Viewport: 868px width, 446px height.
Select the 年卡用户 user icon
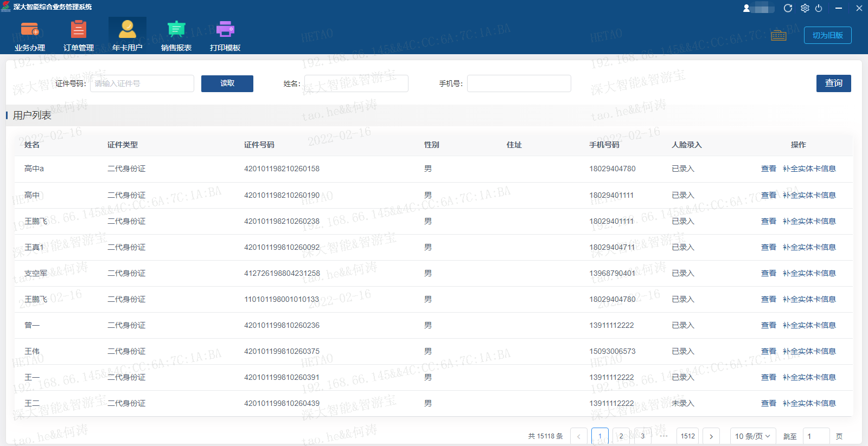point(127,29)
